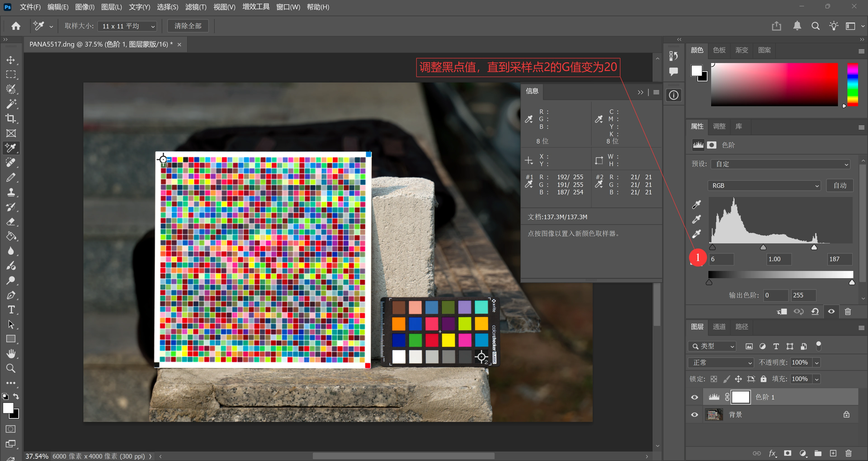
Task: Toggle Levels adjustment visibility in Properties
Action: [831, 311]
